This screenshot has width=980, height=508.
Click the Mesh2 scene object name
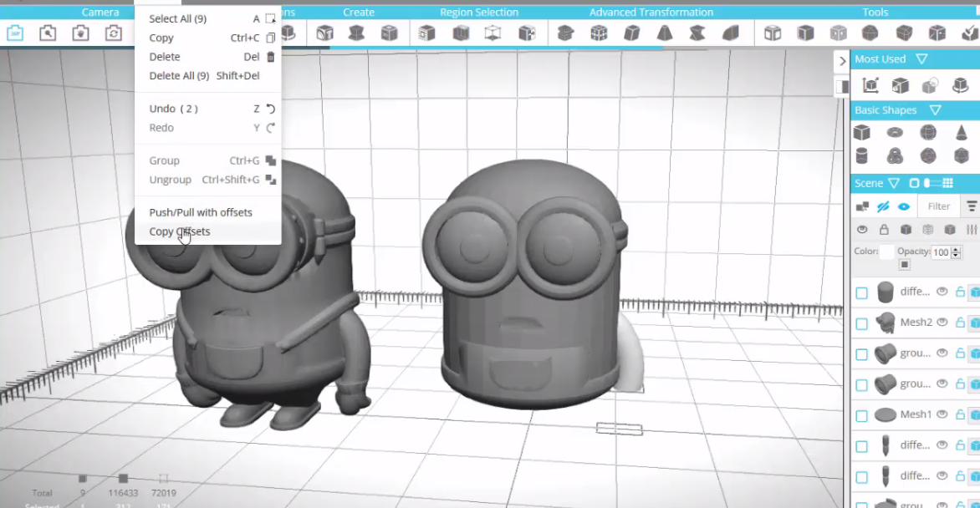click(x=916, y=323)
